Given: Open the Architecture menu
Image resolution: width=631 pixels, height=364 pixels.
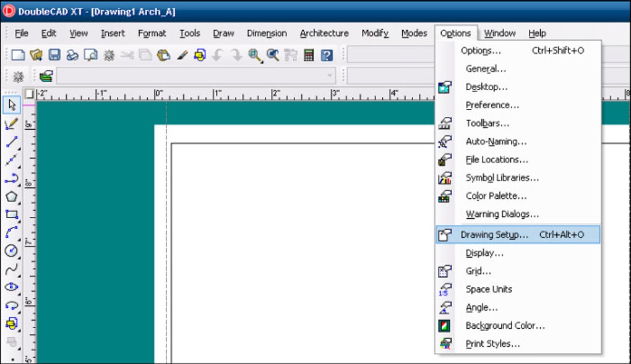Looking at the screenshot, I should pos(324,33).
